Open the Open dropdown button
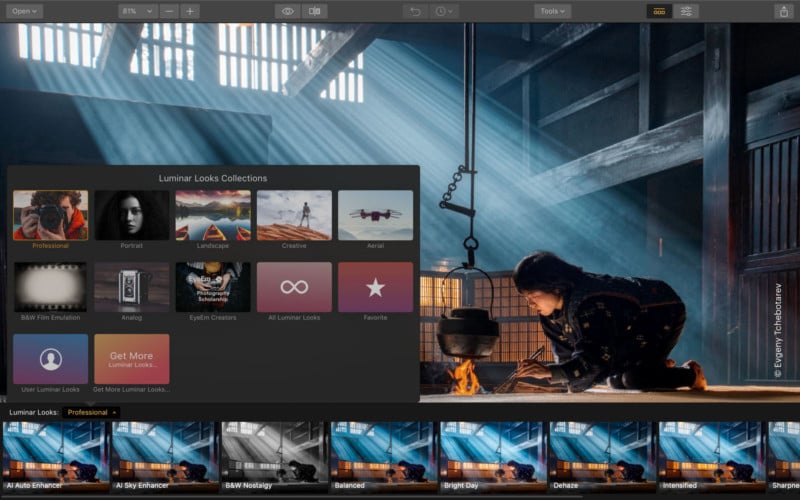The height and width of the screenshot is (500, 800). pos(24,11)
